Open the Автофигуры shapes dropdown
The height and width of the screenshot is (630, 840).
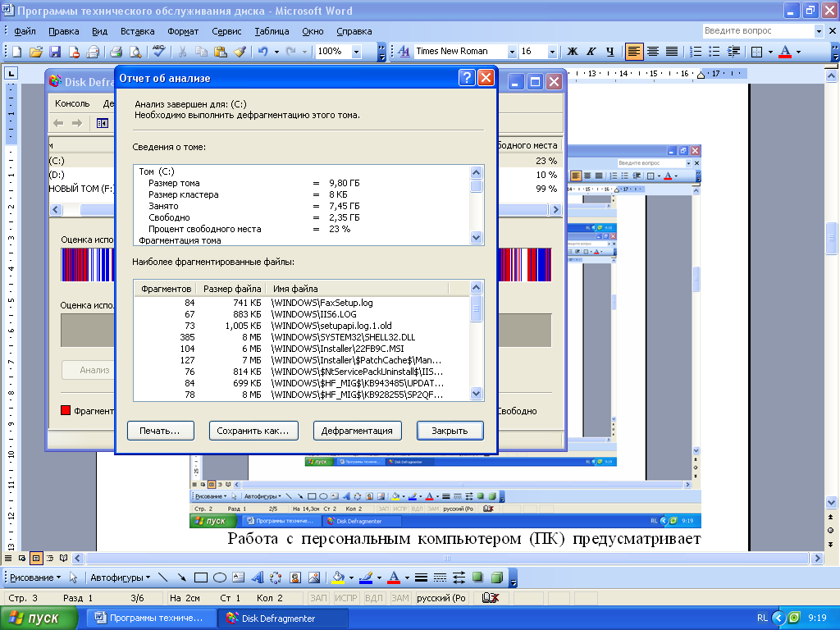coord(120,577)
